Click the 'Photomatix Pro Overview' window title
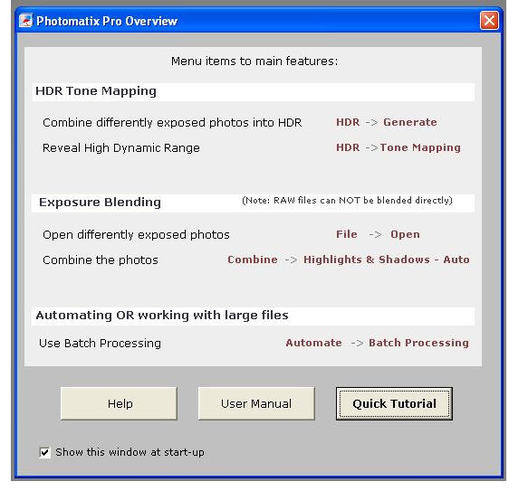528x491 pixels. point(107,21)
